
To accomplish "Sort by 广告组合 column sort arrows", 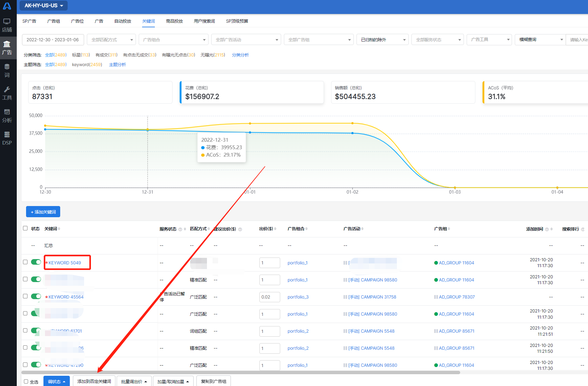I will click(x=307, y=229).
